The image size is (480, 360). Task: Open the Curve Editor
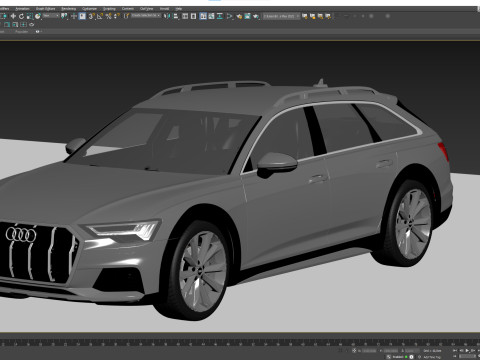[211, 16]
